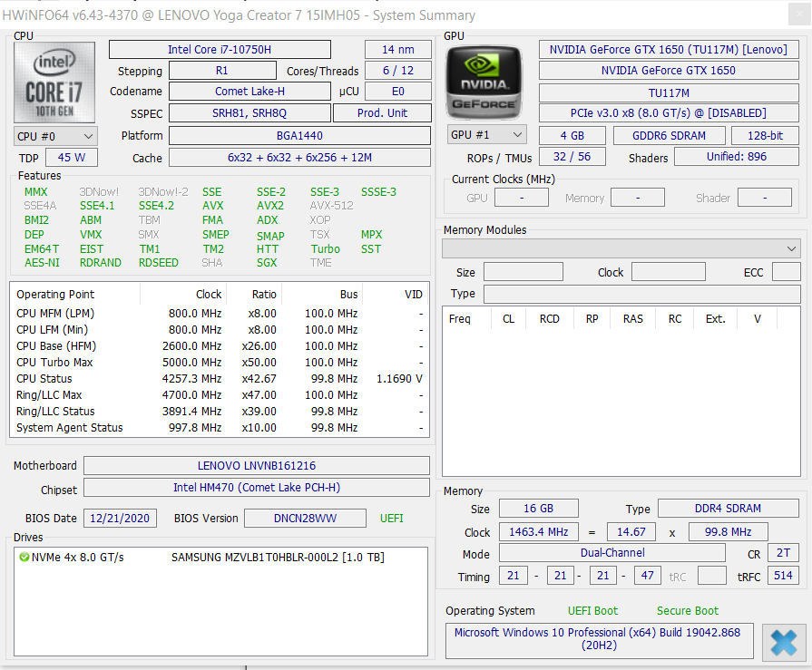The width and height of the screenshot is (812, 670).
Task: Click the blue X close icon
Action: [784, 642]
